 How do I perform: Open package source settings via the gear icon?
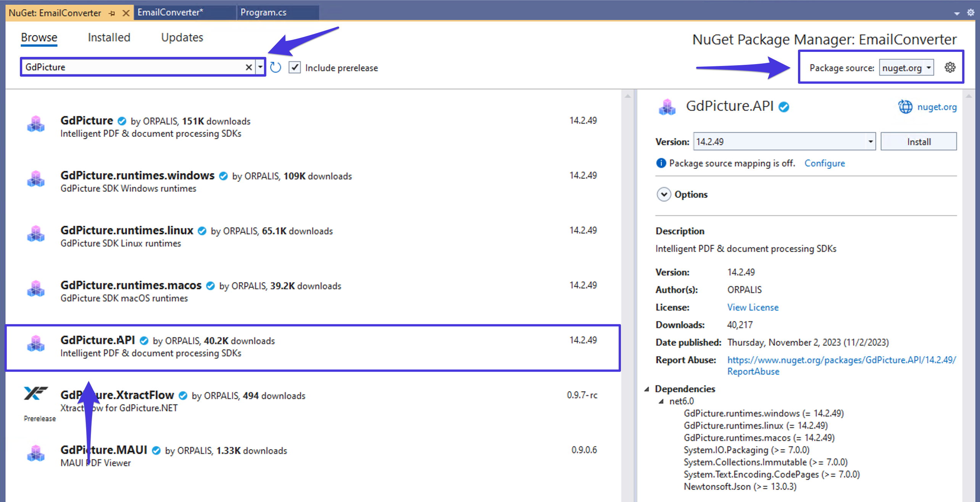(x=950, y=67)
